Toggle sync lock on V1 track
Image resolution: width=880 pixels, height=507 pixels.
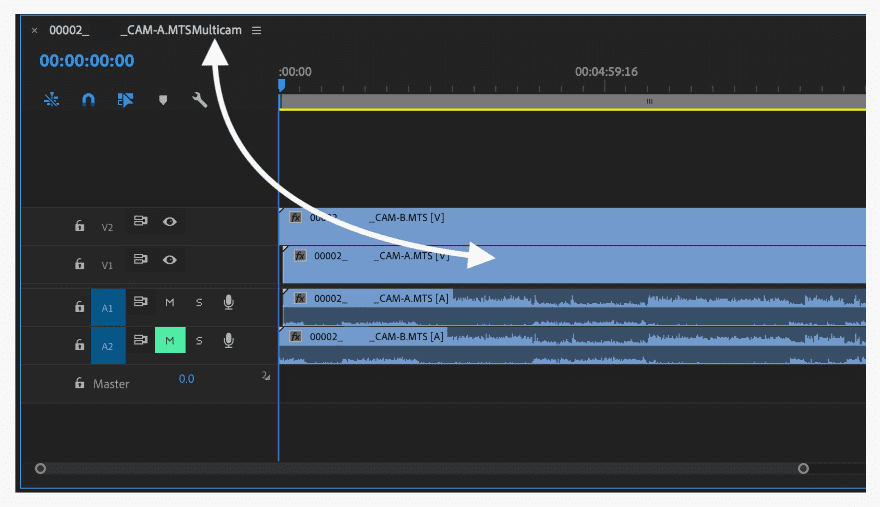(x=140, y=259)
